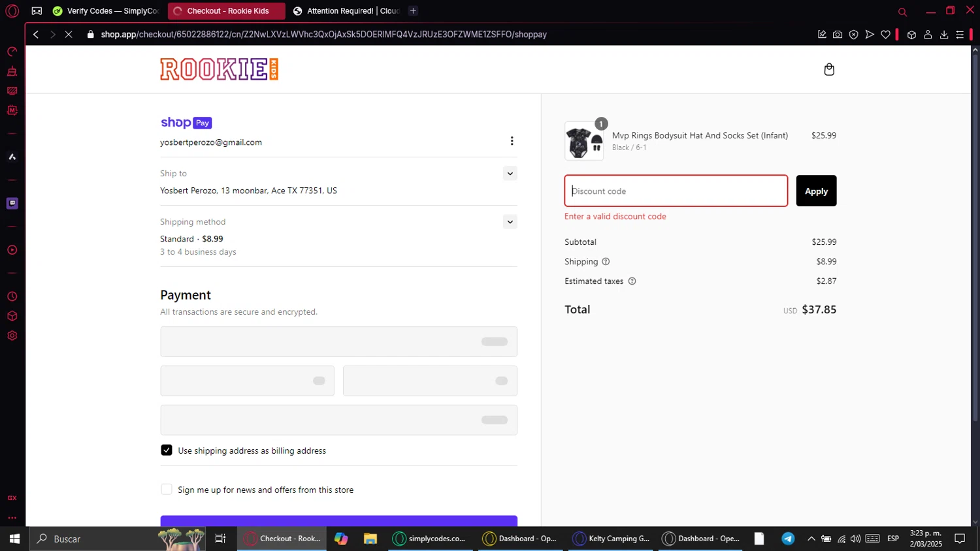Click the tab search magnifier icon
The image size is (980, 551).
tap(902, 12)
